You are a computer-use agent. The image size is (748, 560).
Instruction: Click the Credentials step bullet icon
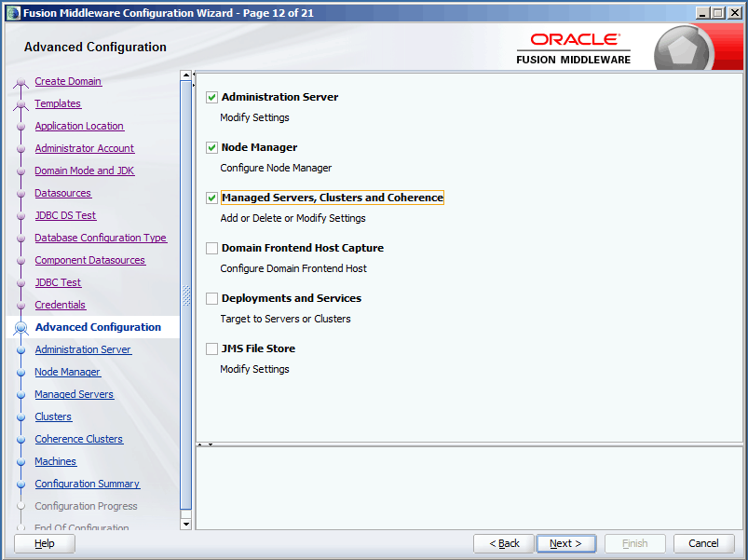click(20, 306)
